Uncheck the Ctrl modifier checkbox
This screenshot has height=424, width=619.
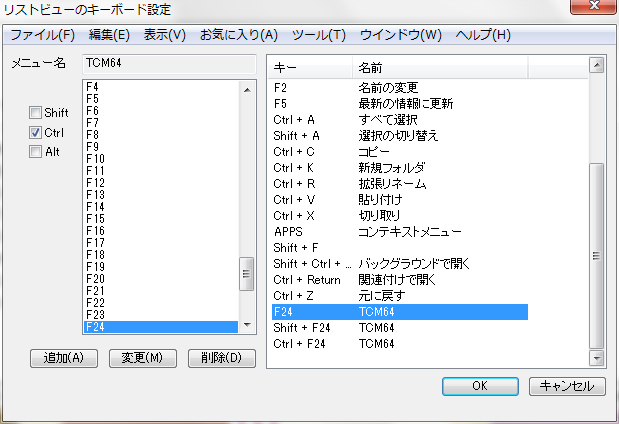coord(35,132)
